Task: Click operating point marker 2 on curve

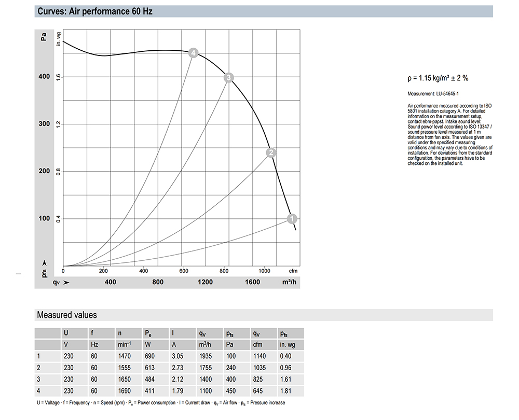Action: point(271,153)
